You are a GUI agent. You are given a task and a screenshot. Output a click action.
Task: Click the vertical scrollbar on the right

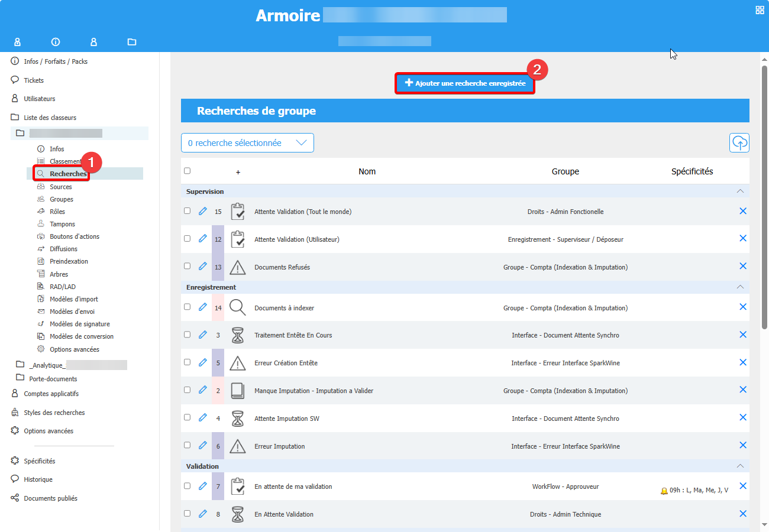(x=764, y=195)
